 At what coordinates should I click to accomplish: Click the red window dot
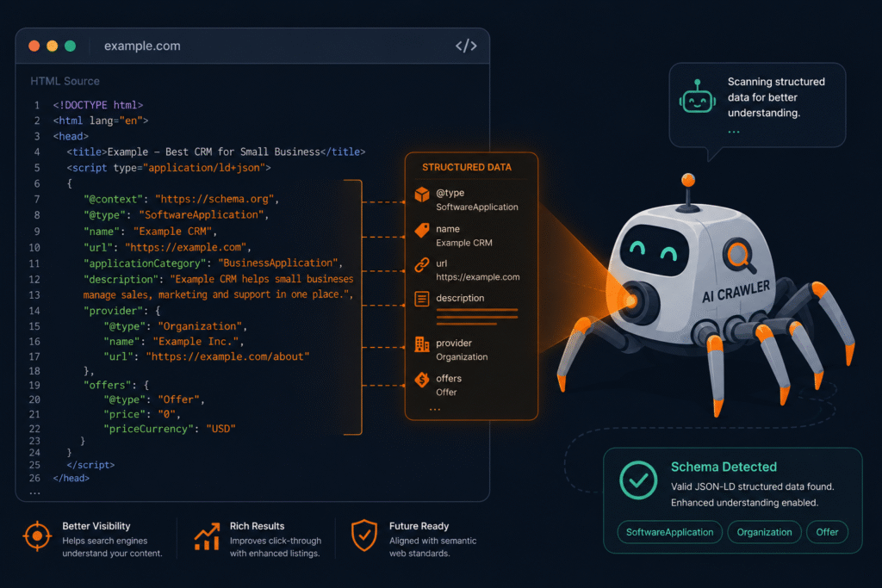coord(34,46)
